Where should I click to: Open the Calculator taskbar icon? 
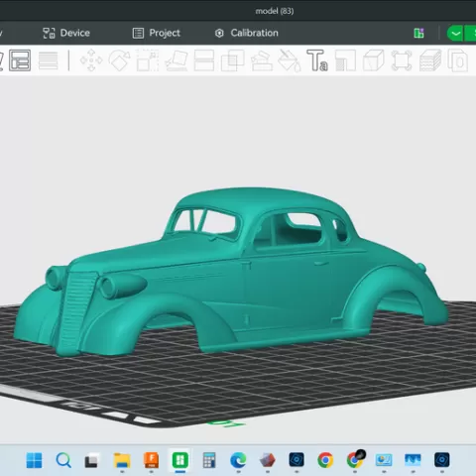click(x=209, y=460)
